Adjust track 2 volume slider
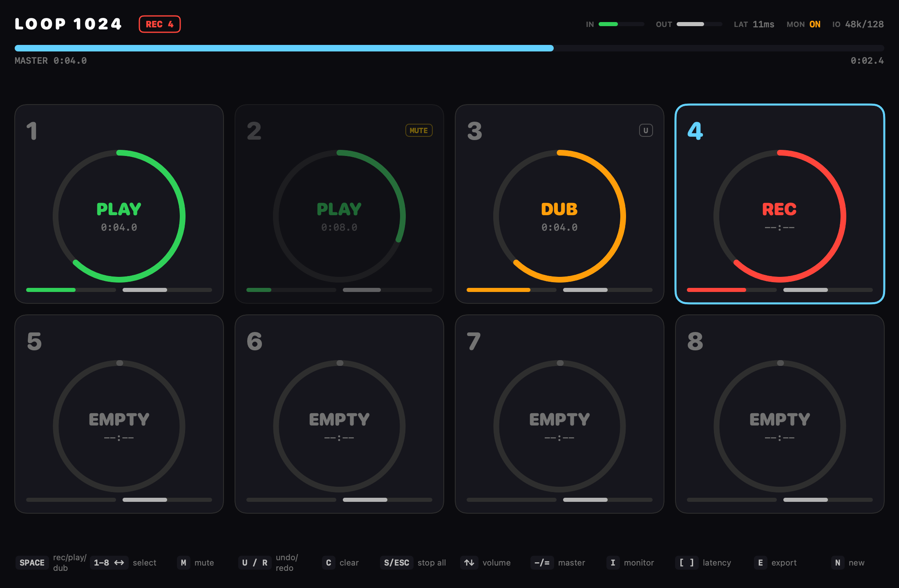The height and width of the screenshot is (588, 899). click(387, 290)
